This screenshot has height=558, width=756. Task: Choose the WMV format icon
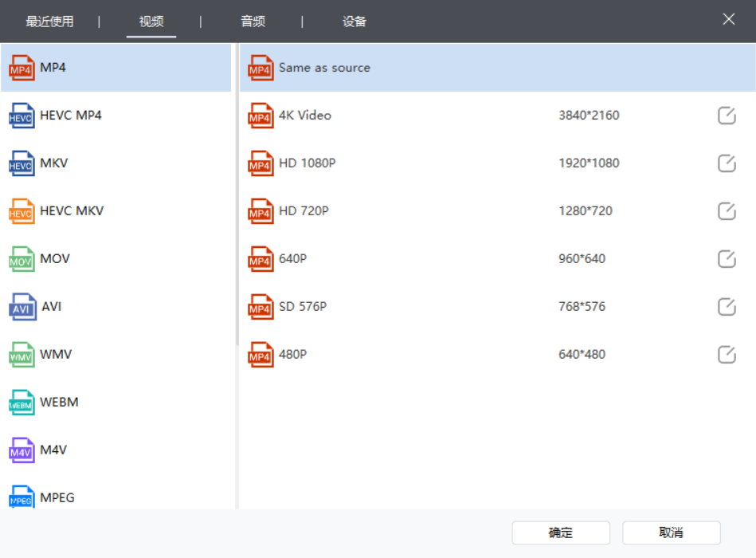pos(23,354)
